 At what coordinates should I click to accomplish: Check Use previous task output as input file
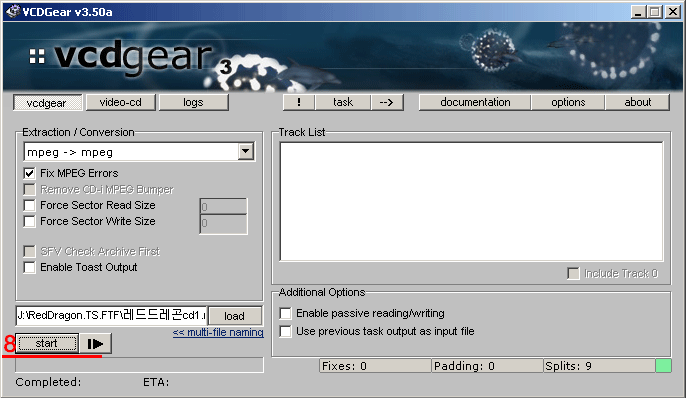point(285,332)
